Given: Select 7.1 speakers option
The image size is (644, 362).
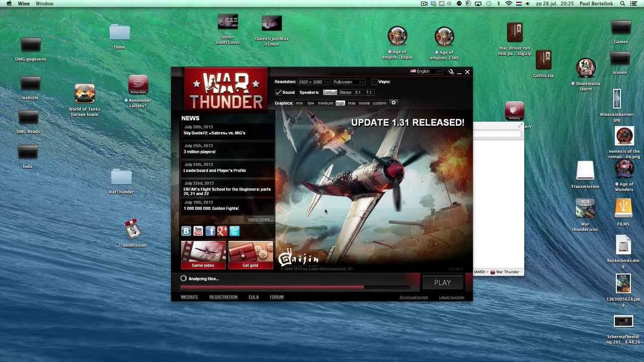Looking at the screenshot, I should [x=369, y=93].
